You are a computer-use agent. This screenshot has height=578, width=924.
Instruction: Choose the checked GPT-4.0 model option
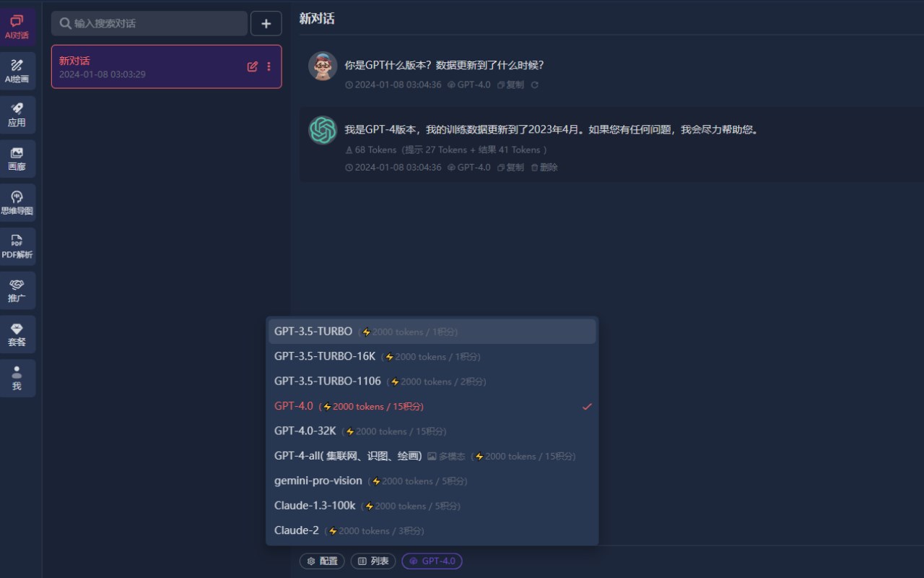(x=432, y=406)
